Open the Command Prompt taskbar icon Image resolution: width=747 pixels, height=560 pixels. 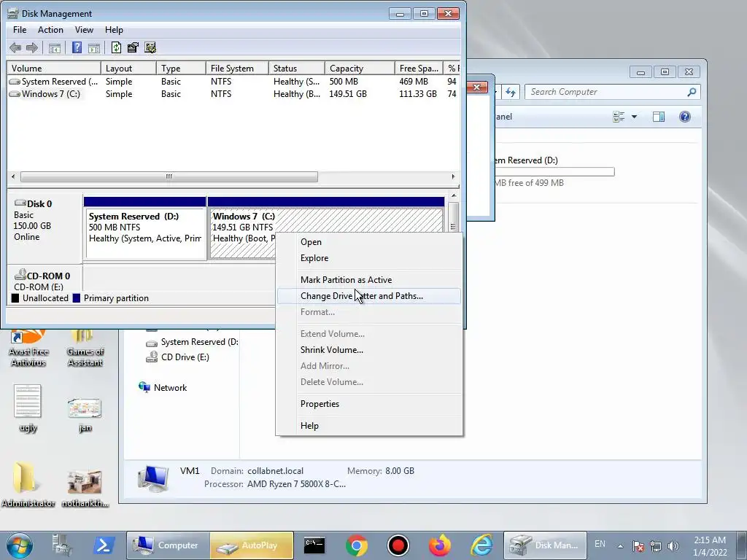point(314,545)
